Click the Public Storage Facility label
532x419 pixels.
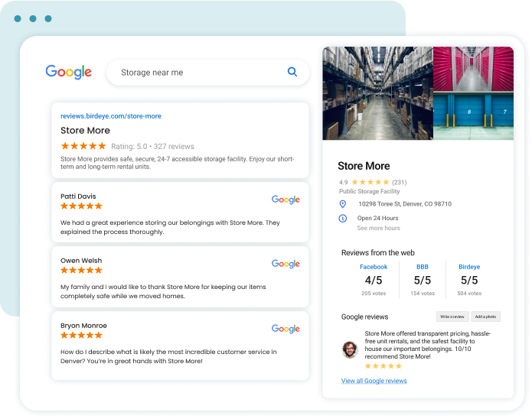[x=370, y=191]
